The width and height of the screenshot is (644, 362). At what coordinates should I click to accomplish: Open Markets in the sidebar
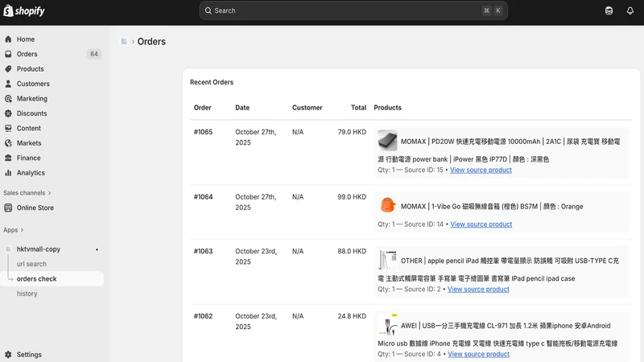pyautogui.click(x=29, y=143)
